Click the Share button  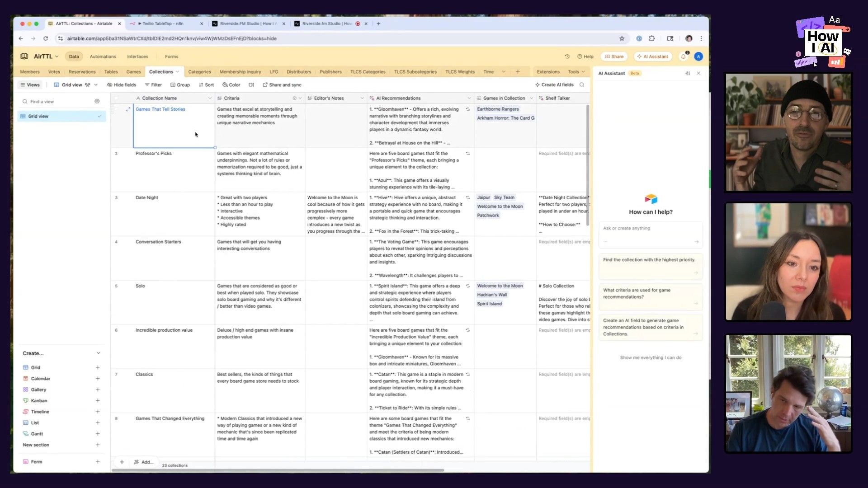tap(614, 56)
